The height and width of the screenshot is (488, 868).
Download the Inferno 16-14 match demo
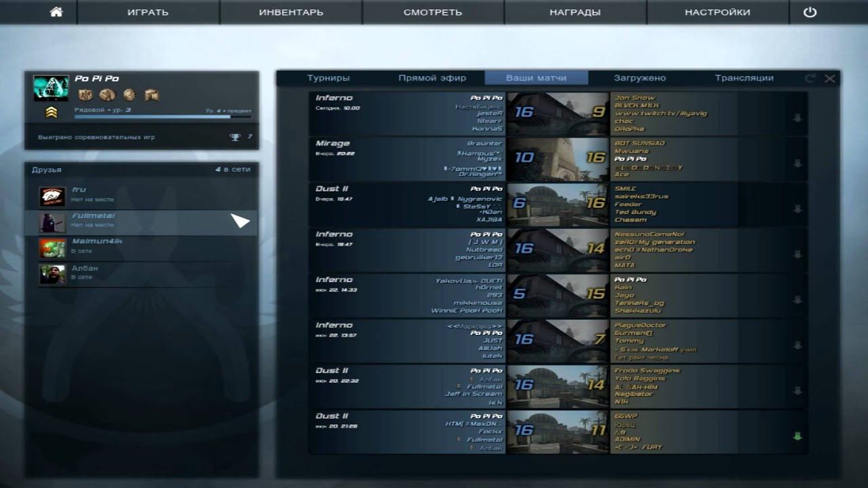click(797, 254)
